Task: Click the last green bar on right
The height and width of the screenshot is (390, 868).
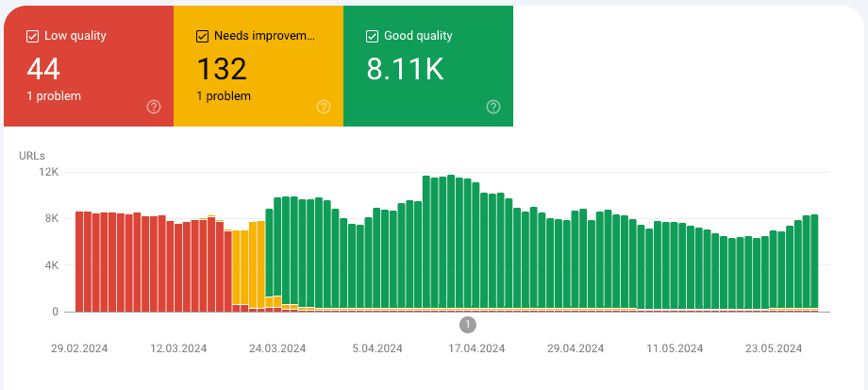Action: (814, 263)
